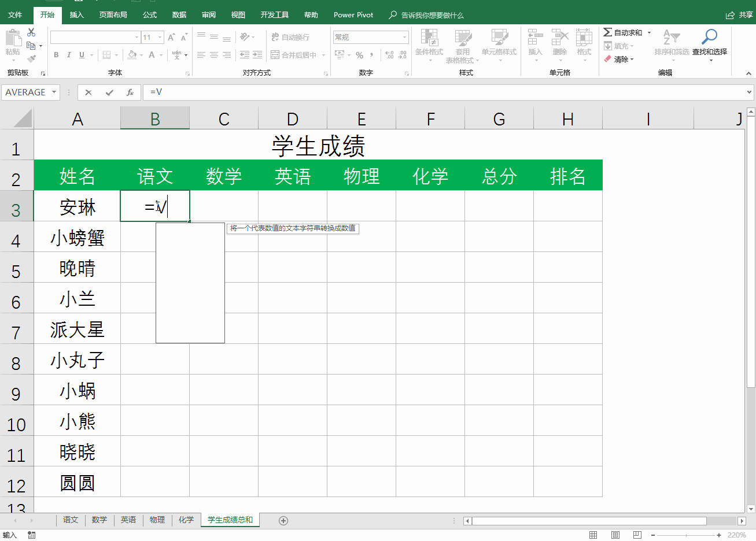Click 自动换行 wrap text button
The width and height of the screenshot is (756, 541).
click(290, 37)
